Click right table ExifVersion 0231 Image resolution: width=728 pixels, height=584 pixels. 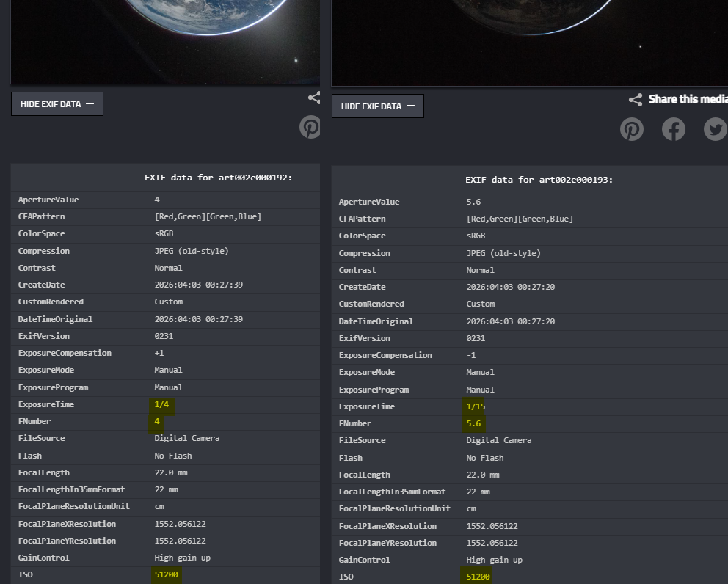pos(476,338)
